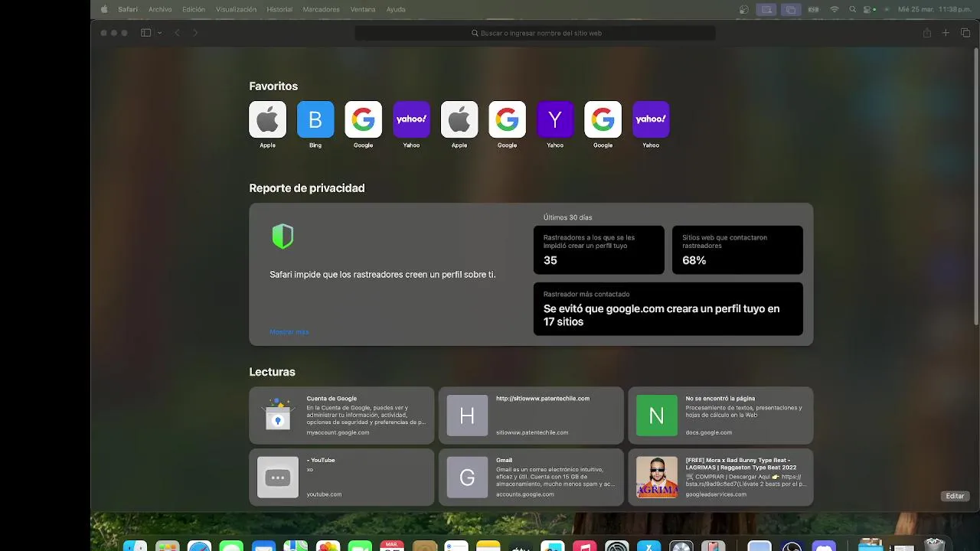
Task: Go back with the back arrow
Action: [x=177, y=33]
